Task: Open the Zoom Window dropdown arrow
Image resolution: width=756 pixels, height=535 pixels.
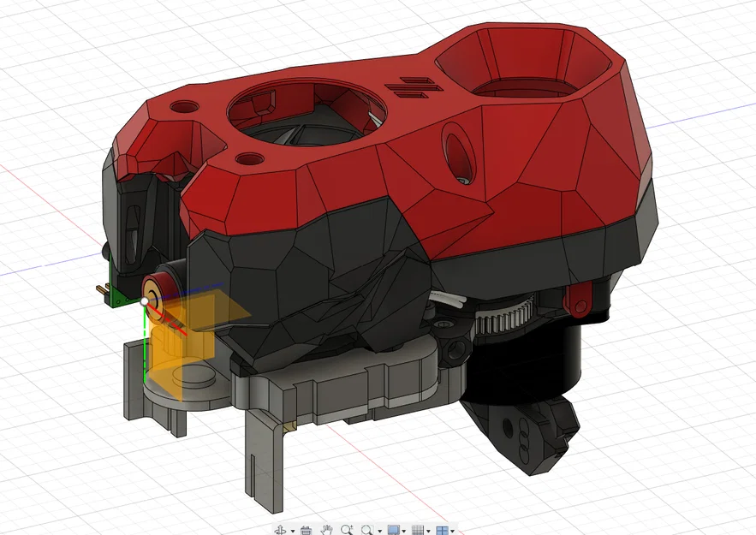Action: tap(380, 531)
